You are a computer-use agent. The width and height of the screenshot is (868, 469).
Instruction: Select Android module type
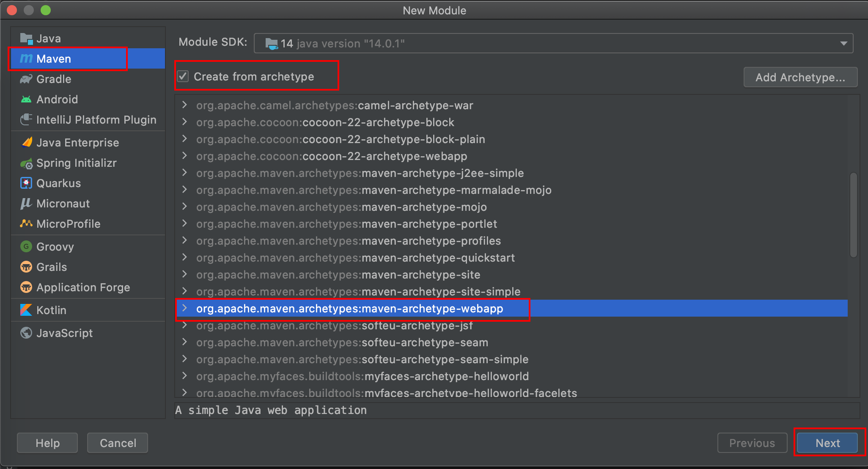pos(88,99)
